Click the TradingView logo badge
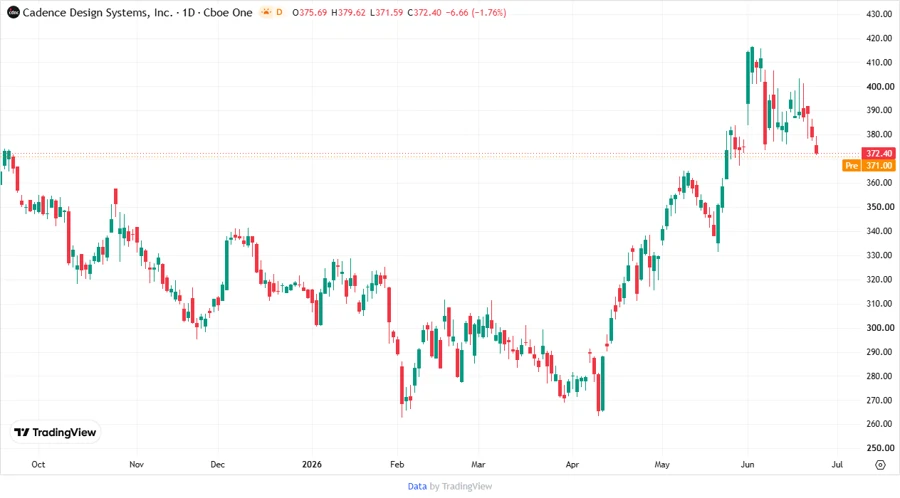Screen dimensions: 900x498 pyautogui.click(x=55, y=432)
